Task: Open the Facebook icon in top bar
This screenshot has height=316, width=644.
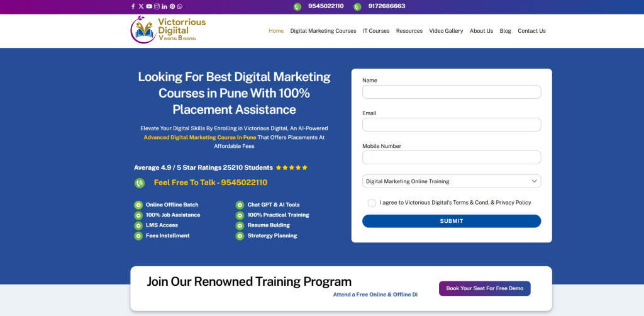Action: click(x=133, y=6)
